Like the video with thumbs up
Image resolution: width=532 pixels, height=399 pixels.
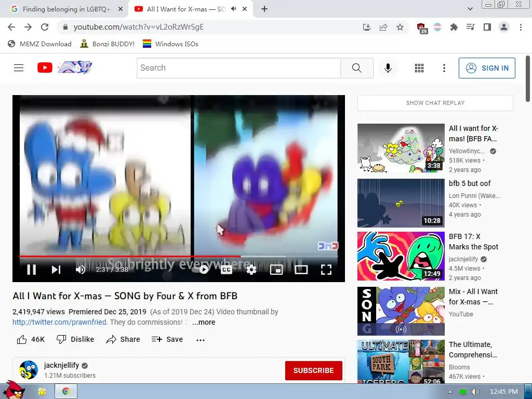[31, 339]
